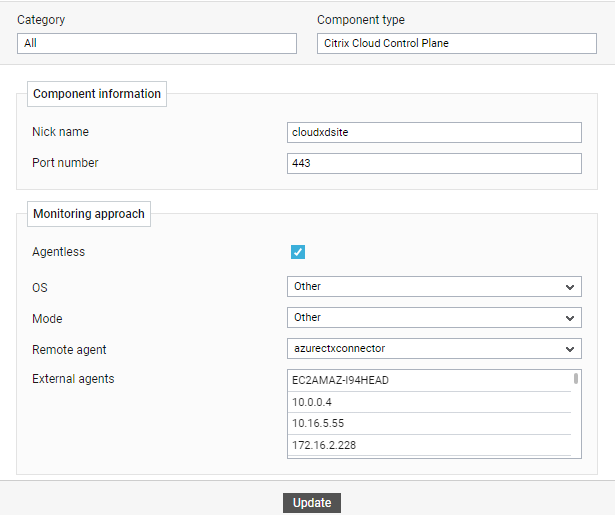Viewport: 615px width, 515px height.
Task: Click the Mode chevron icon
Action: [570, 318]
